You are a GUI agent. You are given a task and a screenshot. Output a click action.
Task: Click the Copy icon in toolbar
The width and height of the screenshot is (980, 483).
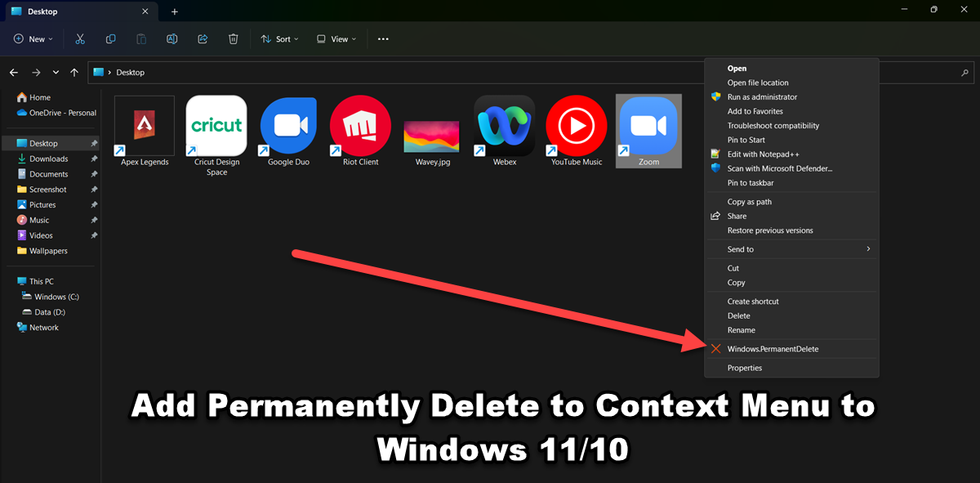pyautogui.click(x=110, y=39)
